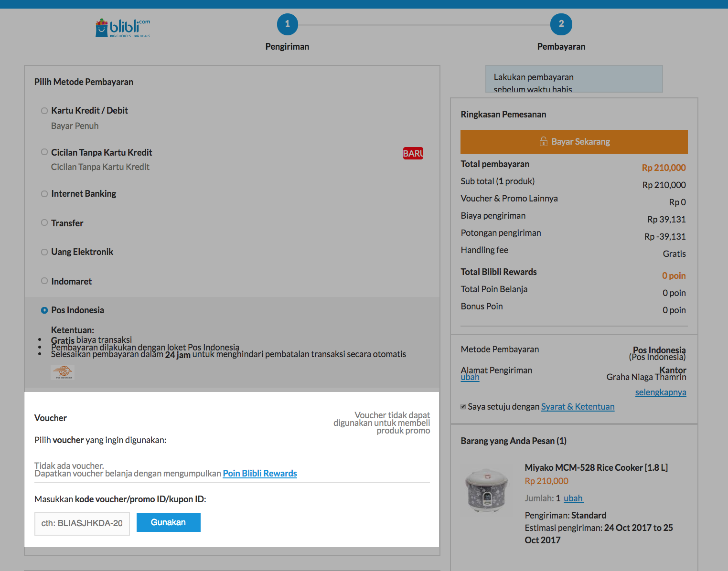Select Kartu Kredit / Debit payment option

click(x=44, y=111)
